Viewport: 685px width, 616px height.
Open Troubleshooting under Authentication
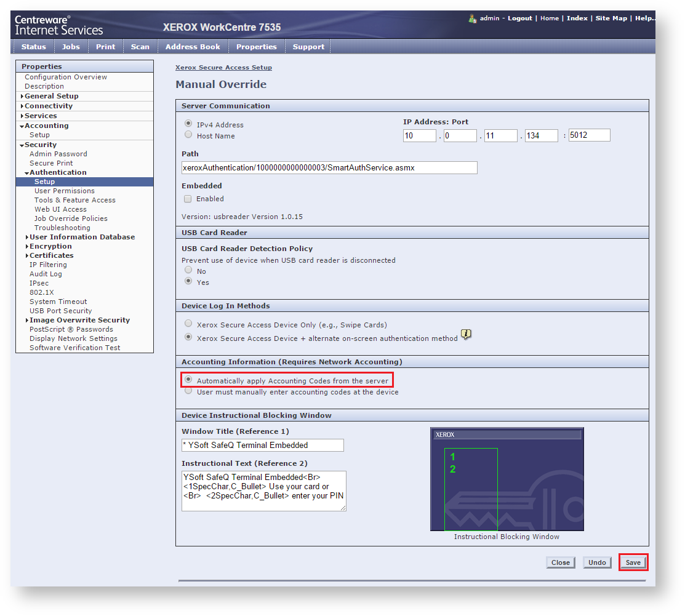[62, 228]
